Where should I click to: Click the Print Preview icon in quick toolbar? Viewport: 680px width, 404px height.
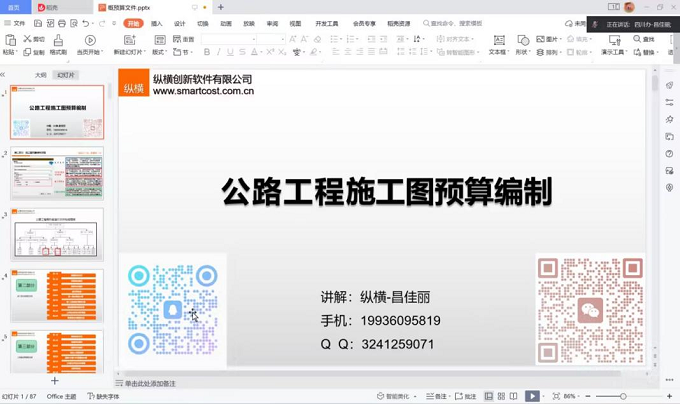pyautogui.click(x=74, y=23)
